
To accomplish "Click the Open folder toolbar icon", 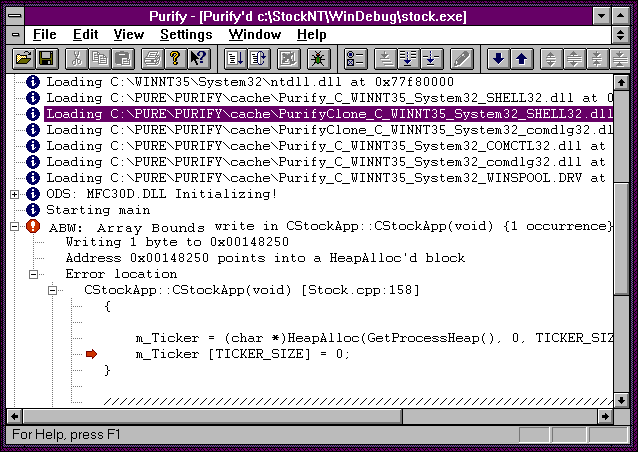I will (24, 59).
